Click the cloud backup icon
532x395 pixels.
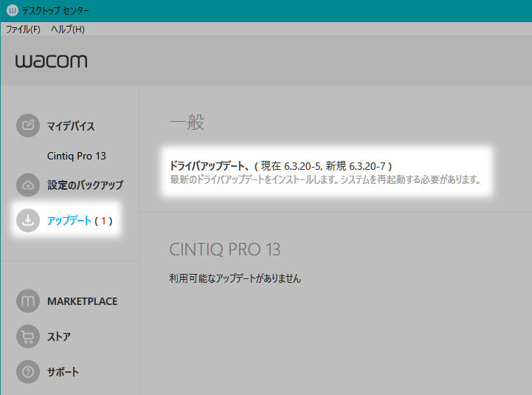[28, 185]
